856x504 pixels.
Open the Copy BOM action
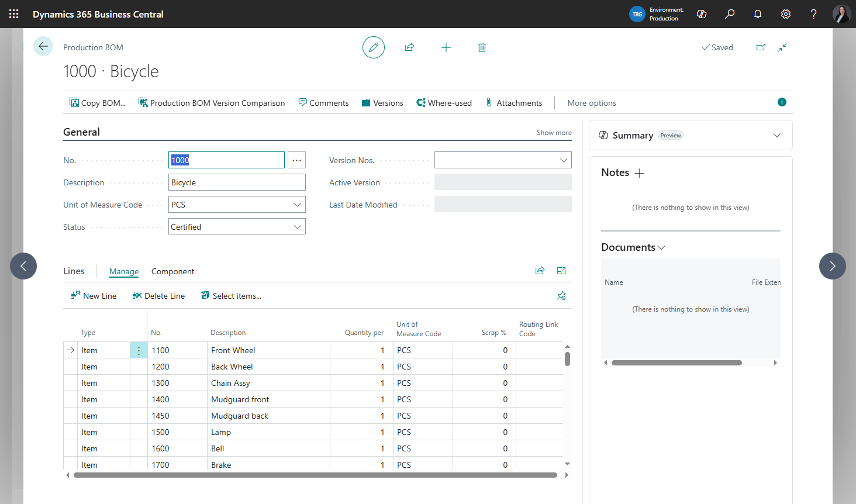98,103
